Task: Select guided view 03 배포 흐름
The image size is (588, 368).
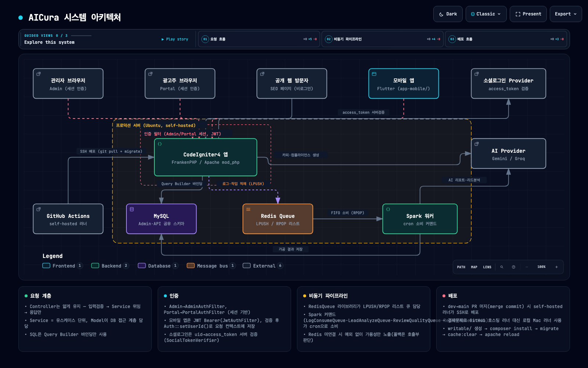Action: tap(506, 39)
